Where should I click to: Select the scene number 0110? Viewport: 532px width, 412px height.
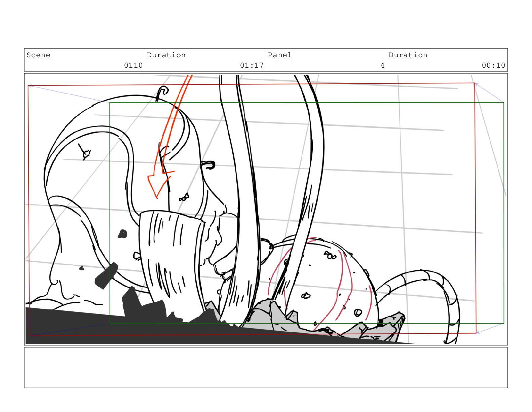[x=133, y=65]
